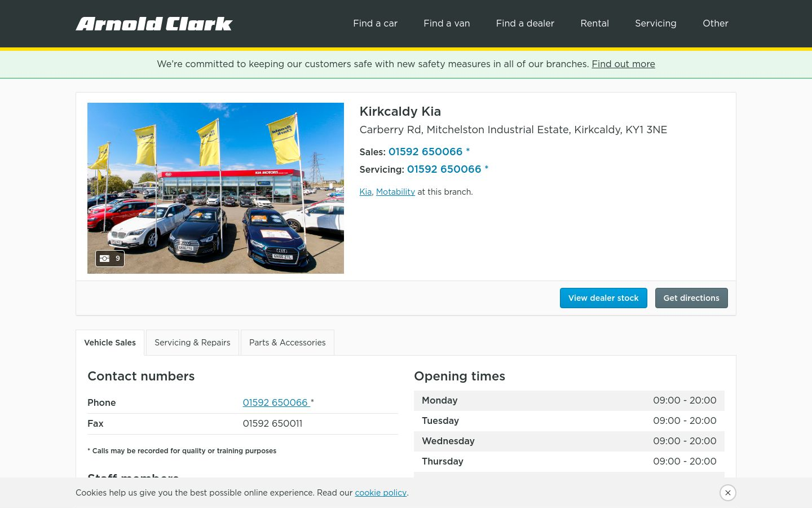Open the Find a car menu
812x508 pixels.
pos(375,24)
